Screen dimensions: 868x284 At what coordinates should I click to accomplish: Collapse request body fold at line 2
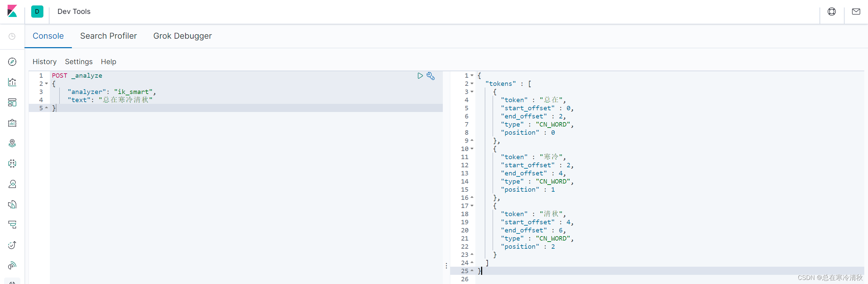(46, 83)
